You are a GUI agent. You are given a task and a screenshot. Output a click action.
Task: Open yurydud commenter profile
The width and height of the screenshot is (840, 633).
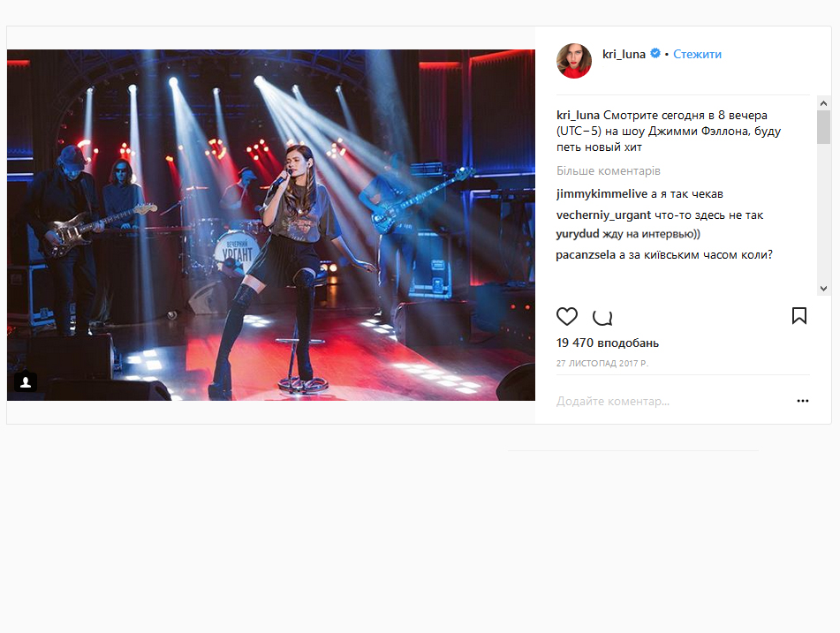578,234
